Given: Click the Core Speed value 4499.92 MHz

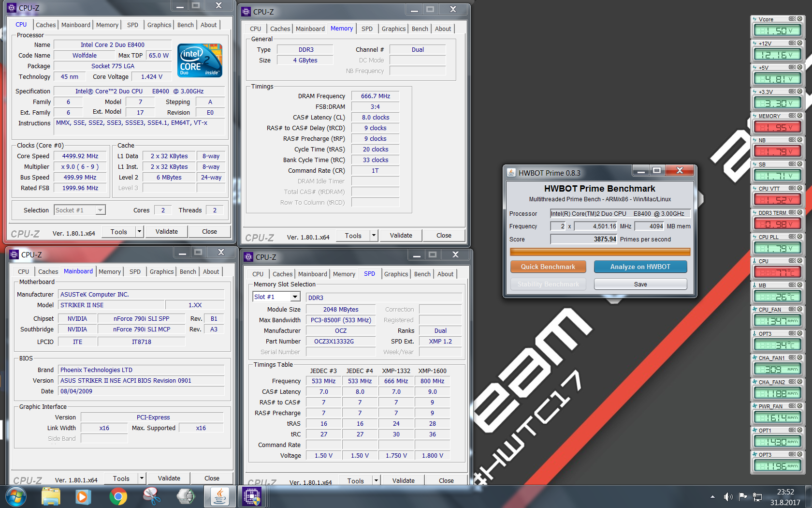Looking at the screenshot, I should (x=80, y=156).
